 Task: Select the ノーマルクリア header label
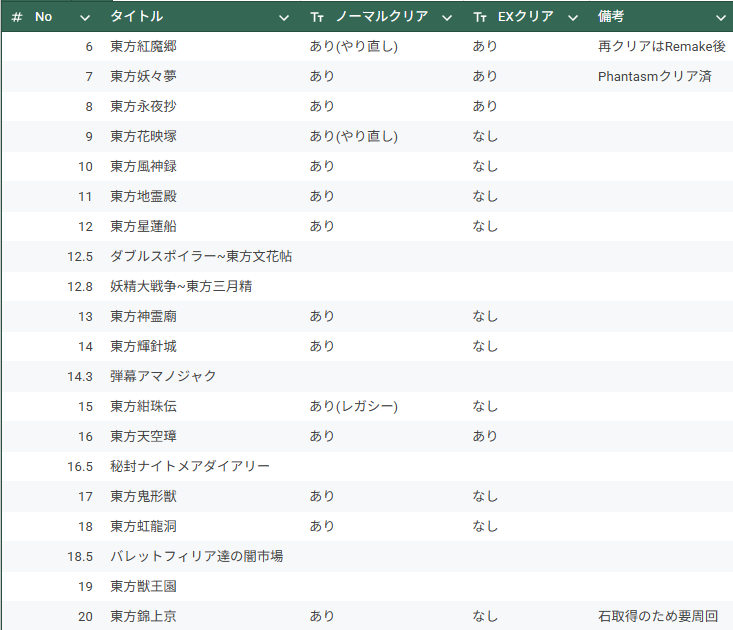click(x=382, y=16)
